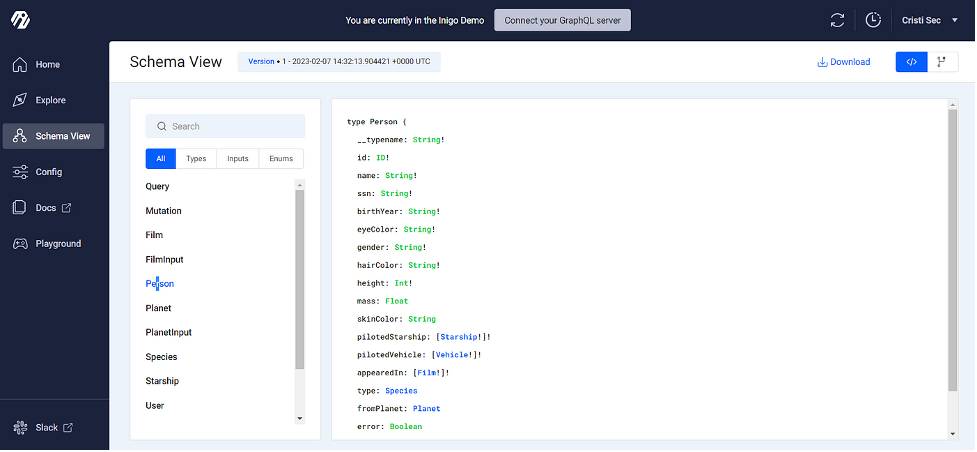This screenshot has width=977, height=452.
Task: Select the Types filter tab
Action: [196, 158]
